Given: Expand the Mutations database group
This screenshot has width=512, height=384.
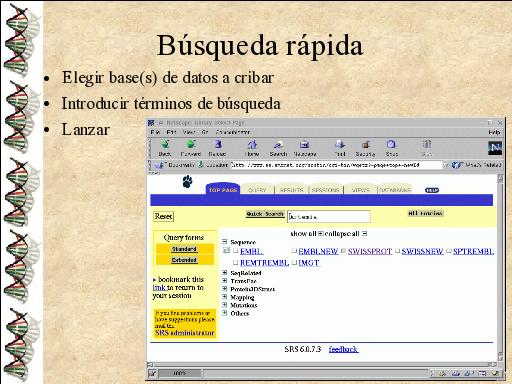Looking at the screenshot, I should [225, 305].
